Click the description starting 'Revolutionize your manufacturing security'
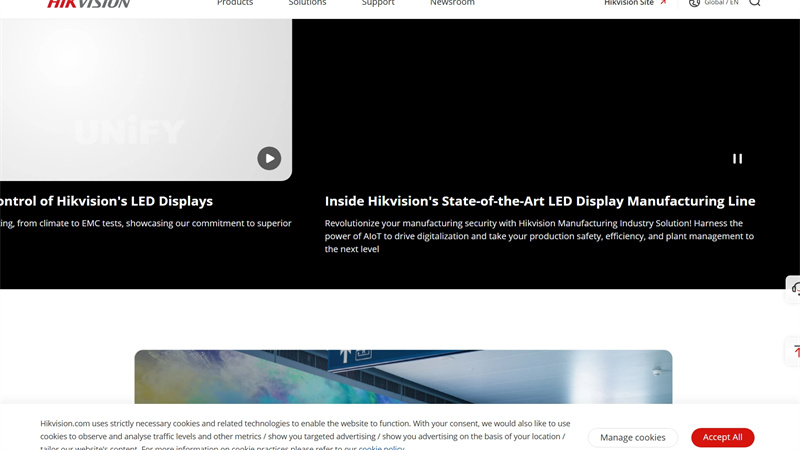Viewport: 800px width, 450px height. coord(539,236)
